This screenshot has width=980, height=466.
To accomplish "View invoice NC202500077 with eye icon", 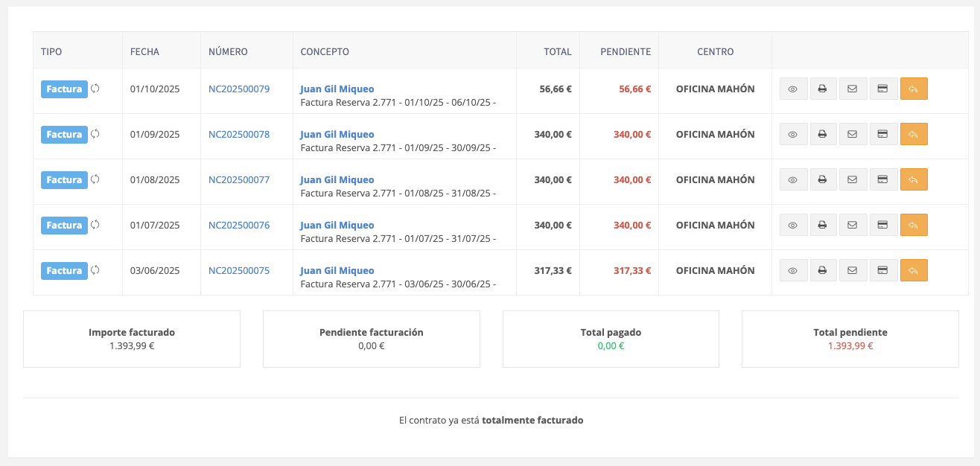I will (x=793, y=179).
